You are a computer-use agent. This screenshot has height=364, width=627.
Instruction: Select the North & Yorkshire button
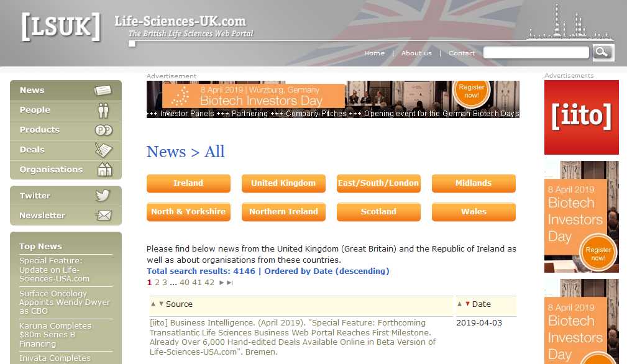pyautogui.click(x=188, y=212)
